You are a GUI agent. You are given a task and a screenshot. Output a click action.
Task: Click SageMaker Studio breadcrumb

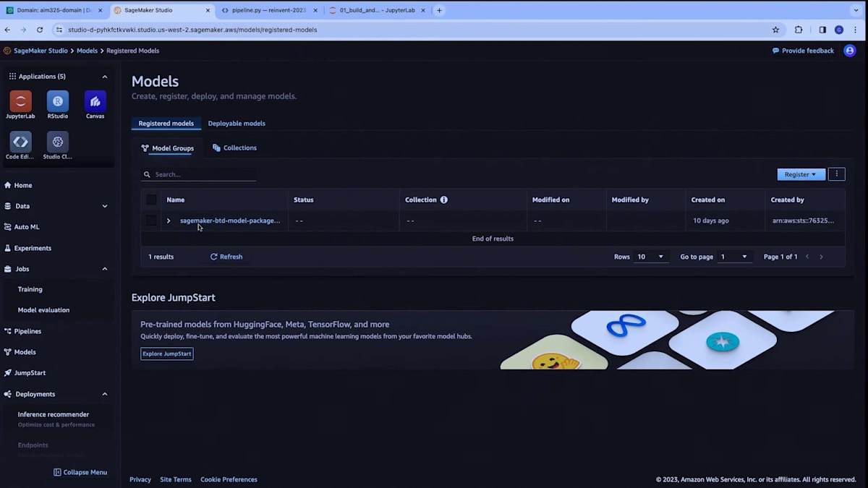tap(41, 51)
